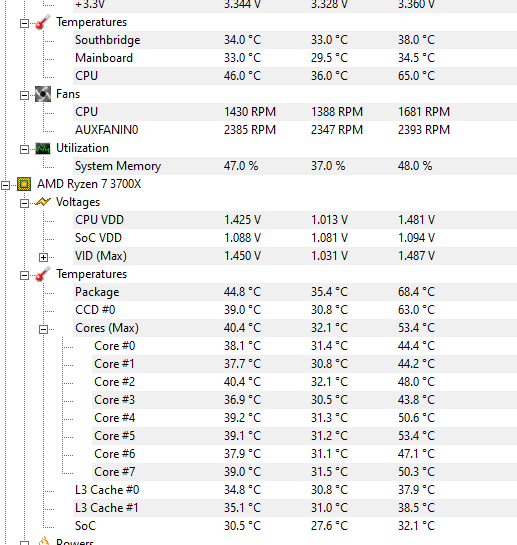Click the Utilization section label
The height and width of the screenshot is (545, 517).
[82, 148]
